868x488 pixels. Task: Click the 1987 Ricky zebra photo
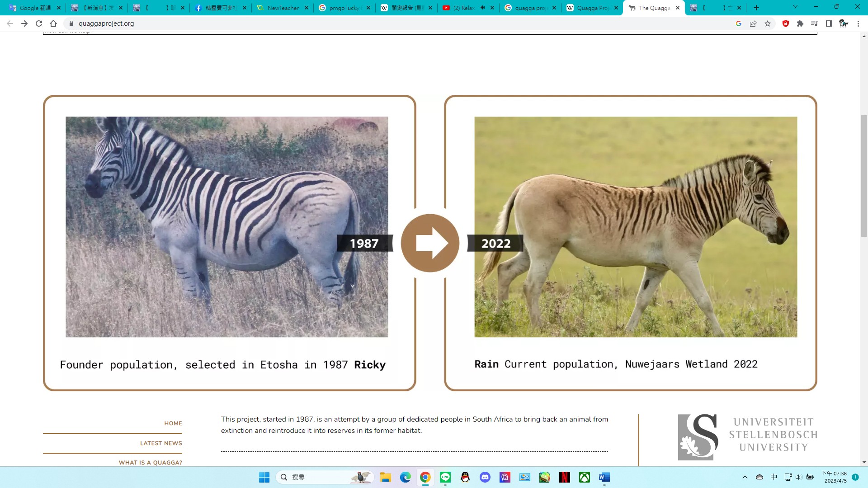pos(226,227)
